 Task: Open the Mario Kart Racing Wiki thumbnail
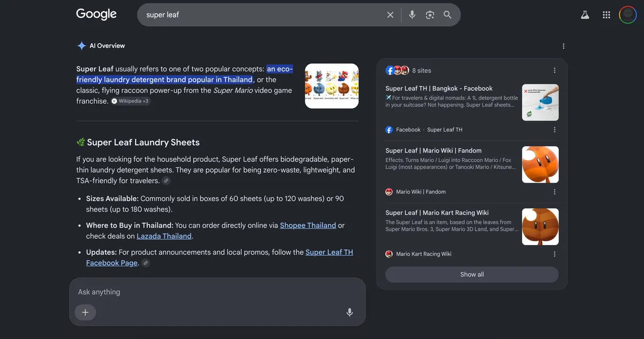[x=540, y=227]
